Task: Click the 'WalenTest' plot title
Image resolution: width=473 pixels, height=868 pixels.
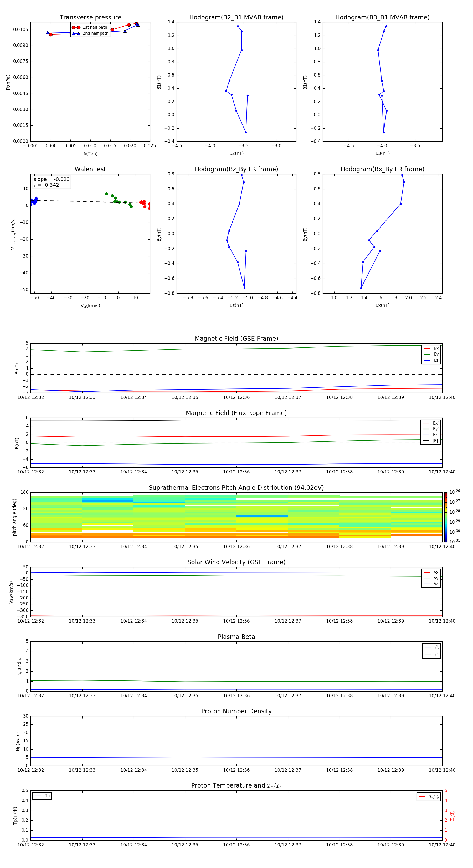Action: click(90, 169)
